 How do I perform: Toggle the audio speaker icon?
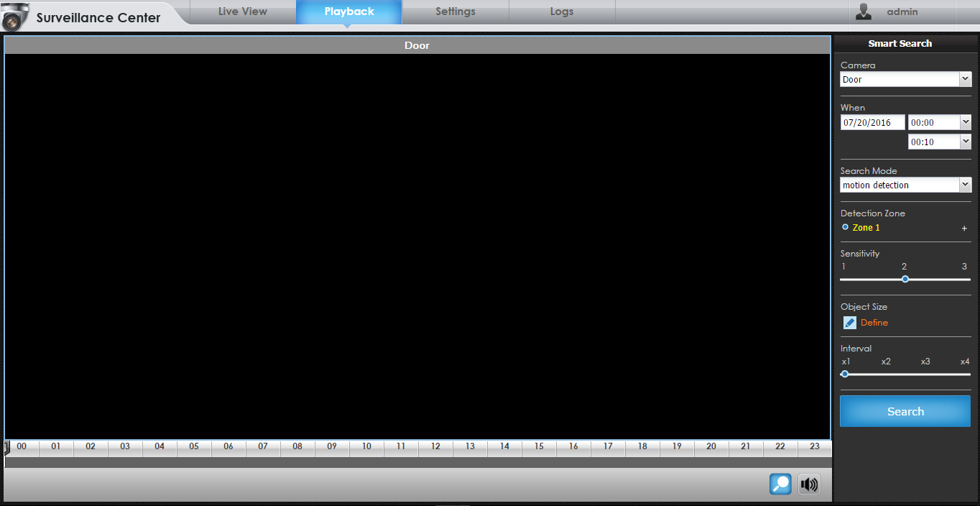809,484
